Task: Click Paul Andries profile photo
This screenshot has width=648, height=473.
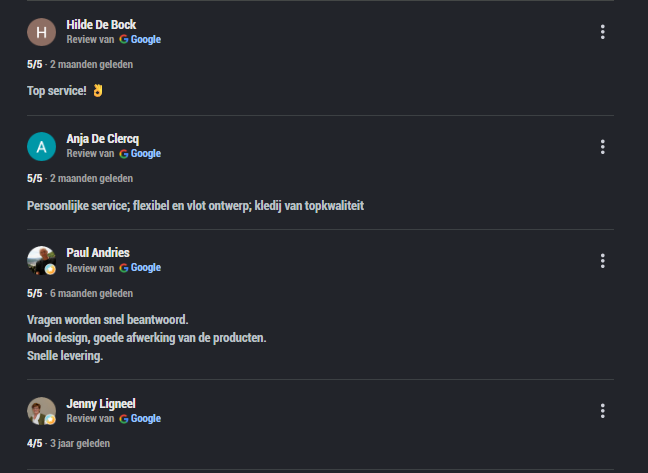Action: pyautogui.click(x=41, y=261)
